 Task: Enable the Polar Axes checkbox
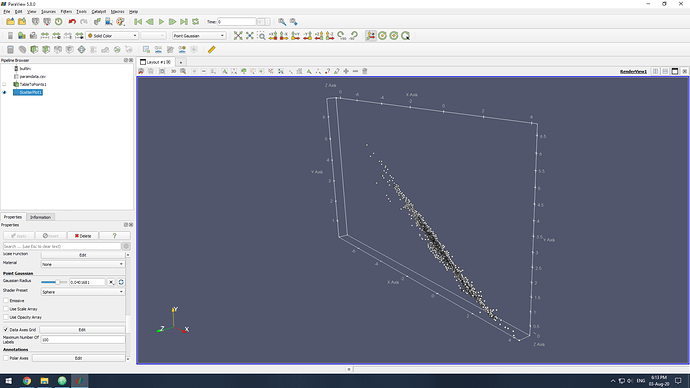(x=6, y=358)
